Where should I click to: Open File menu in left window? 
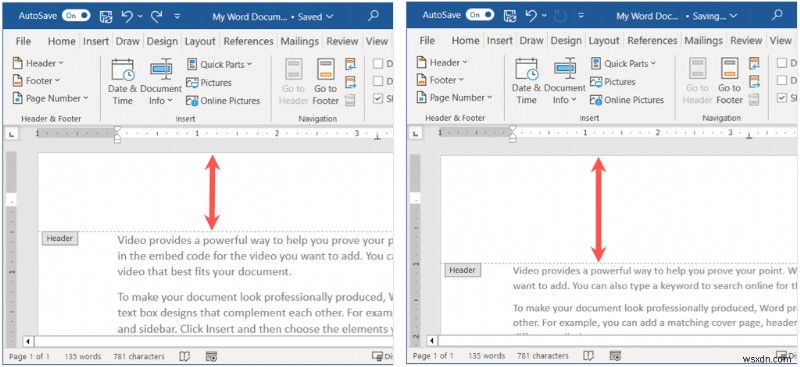point(23,41)
